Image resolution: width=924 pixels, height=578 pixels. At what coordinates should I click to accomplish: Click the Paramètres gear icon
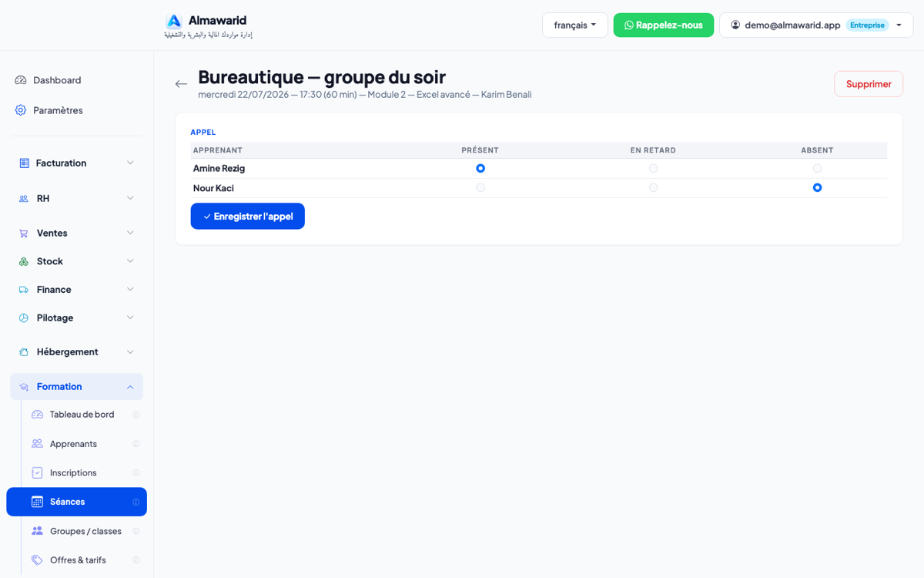(x=21, y=110)
